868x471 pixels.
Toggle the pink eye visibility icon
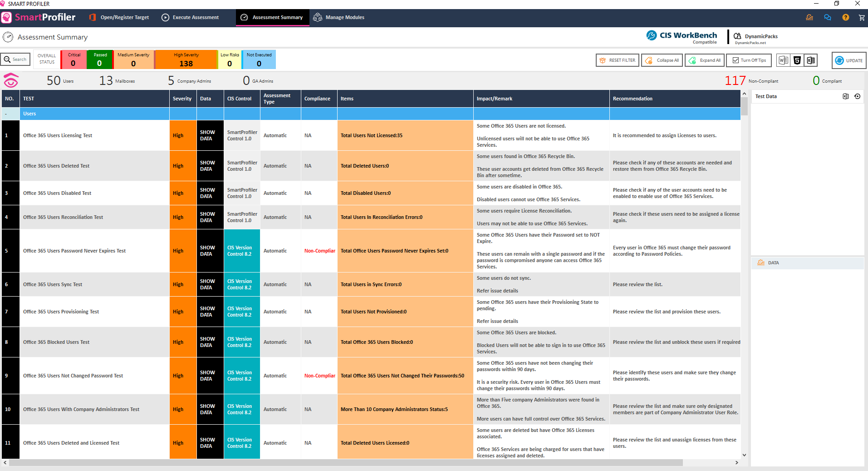(x=11, y=81)
